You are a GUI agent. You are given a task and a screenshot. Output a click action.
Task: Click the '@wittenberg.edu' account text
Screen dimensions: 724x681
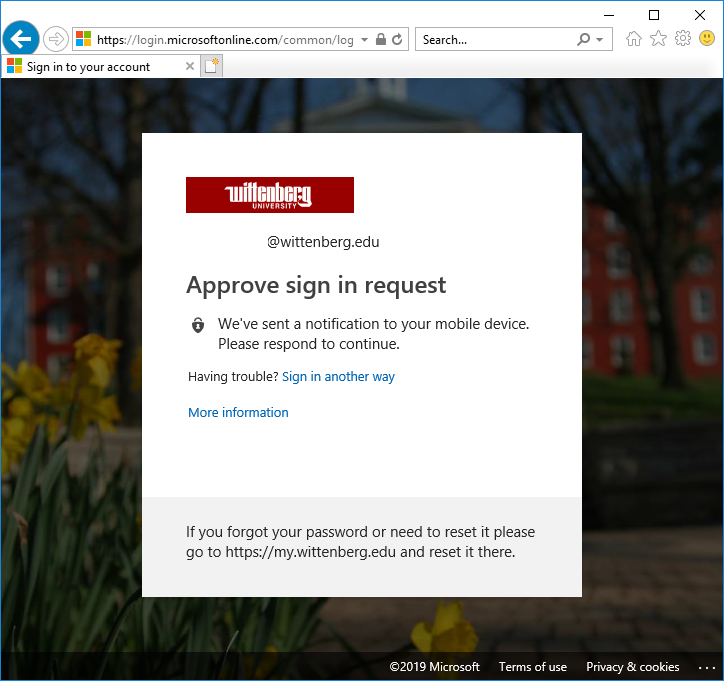[x=323, y=242]
